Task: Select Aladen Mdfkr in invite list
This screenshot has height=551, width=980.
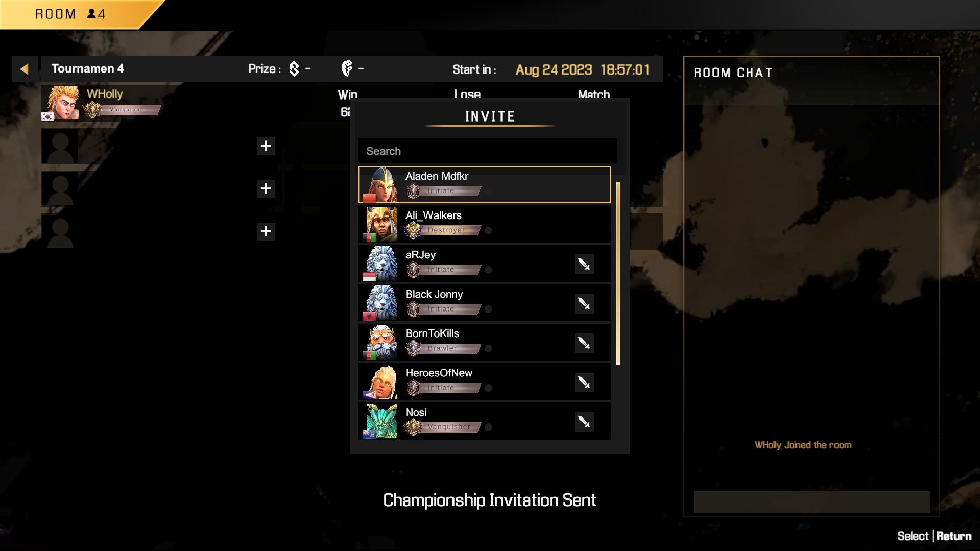Action: [484, 184]
